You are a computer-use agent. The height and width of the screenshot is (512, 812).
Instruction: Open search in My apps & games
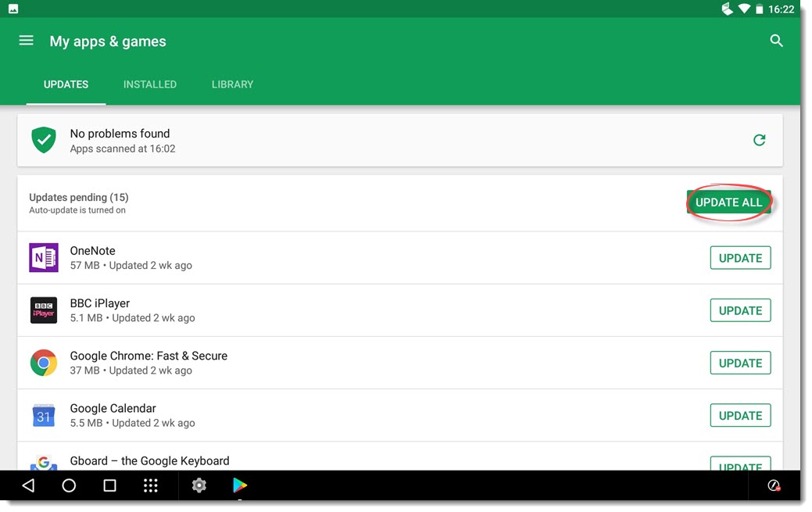[x=776, y=41]
